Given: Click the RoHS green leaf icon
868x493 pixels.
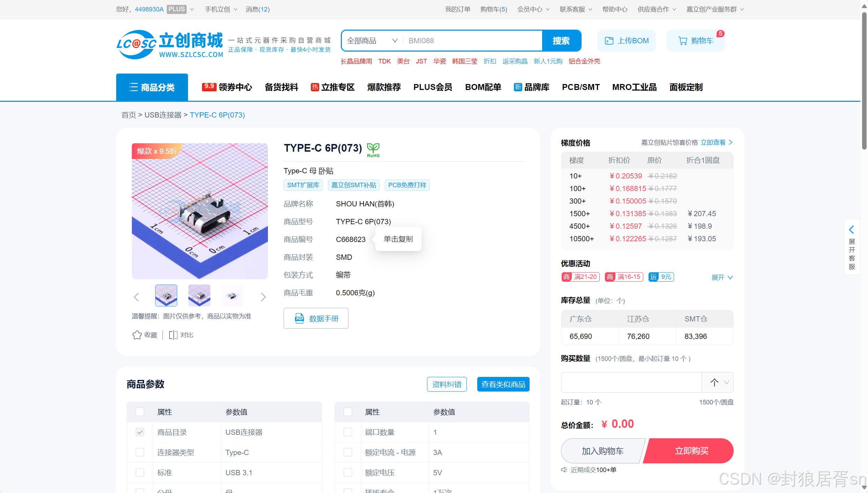Looking at the screenshot, I should click(373, 150).
